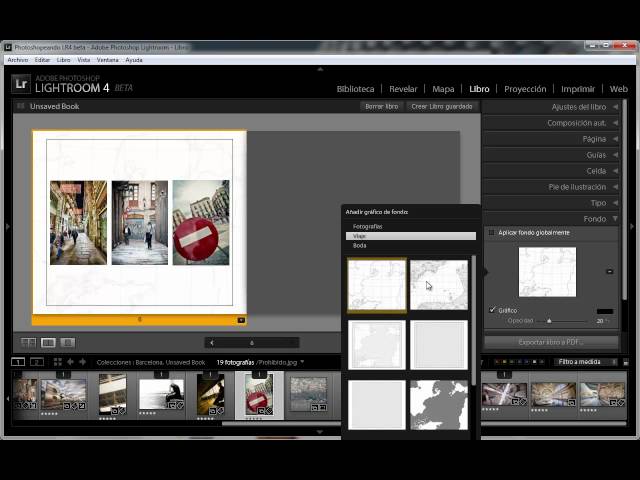Open grid view from filmstrip bar
The width and height of the screenshot is (640, 480).
pos(58,362)
